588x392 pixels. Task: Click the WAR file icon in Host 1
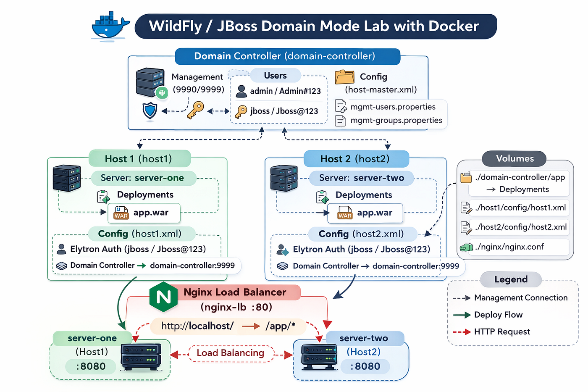(x=121, y=213)
